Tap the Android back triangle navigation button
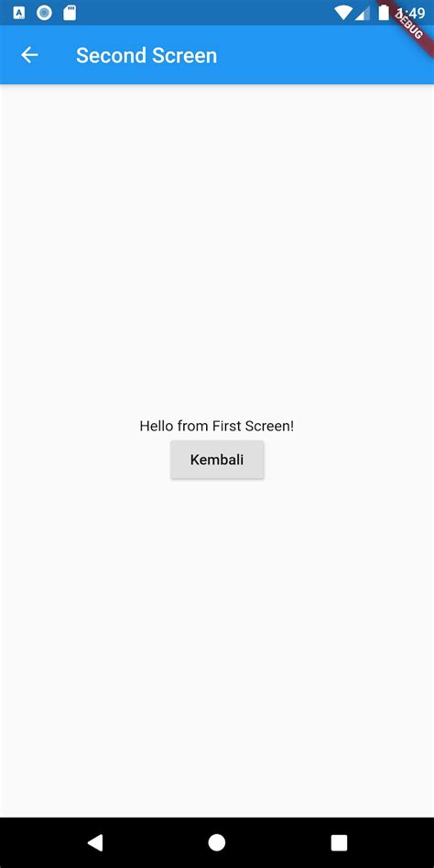Image resolution: width=434 pixels, height=868 pixels. (94, 842)
